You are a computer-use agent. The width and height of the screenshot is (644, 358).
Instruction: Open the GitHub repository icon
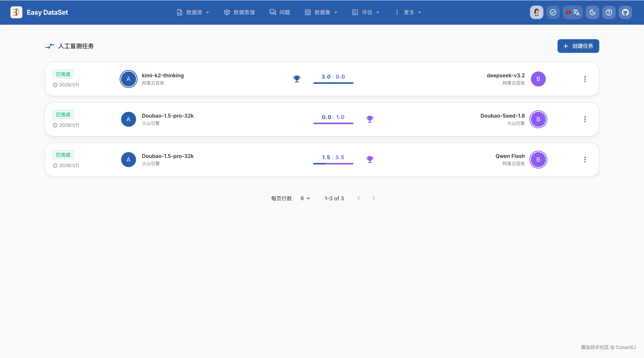(625, 12)
